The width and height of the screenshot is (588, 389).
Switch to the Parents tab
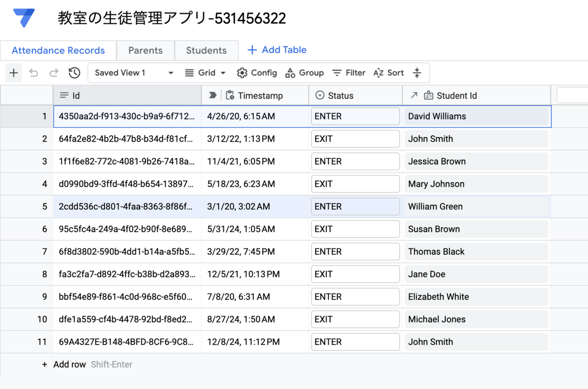[x=146, y=50]
